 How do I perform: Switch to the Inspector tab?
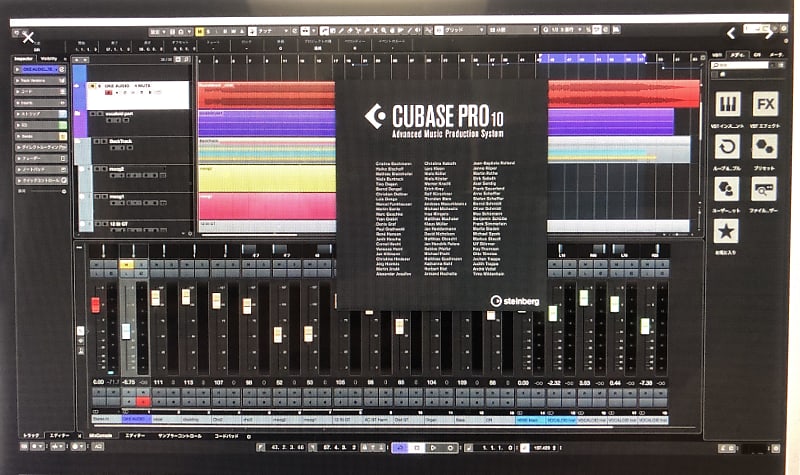23,59
